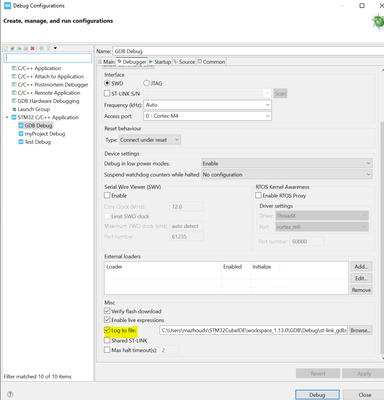Open help via the question mark icon
The width and height of the screenshot is (384, 400).
coord(10,394)
